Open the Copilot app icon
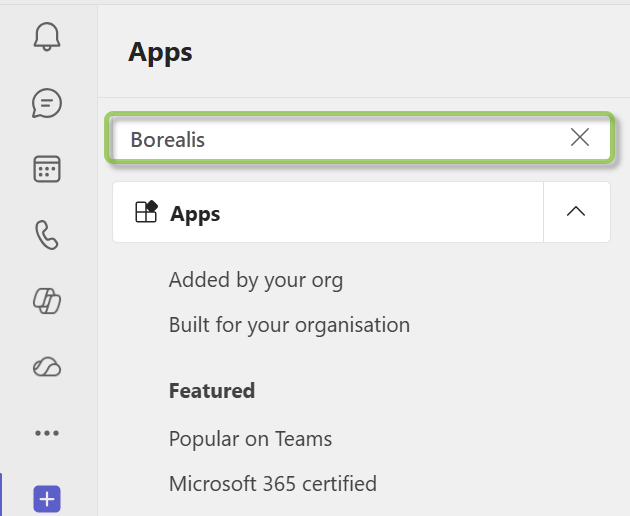Screen dimensions: 630x516 pos(47,301)
